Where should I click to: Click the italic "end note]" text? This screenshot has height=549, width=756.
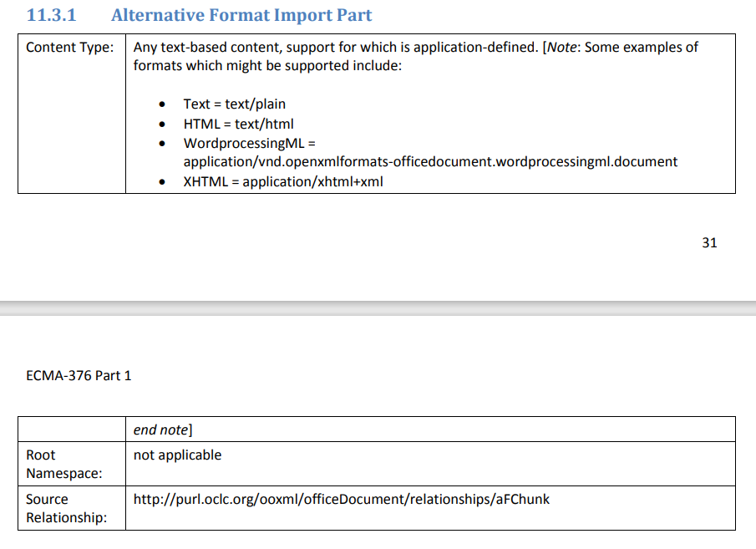[163, 430]
